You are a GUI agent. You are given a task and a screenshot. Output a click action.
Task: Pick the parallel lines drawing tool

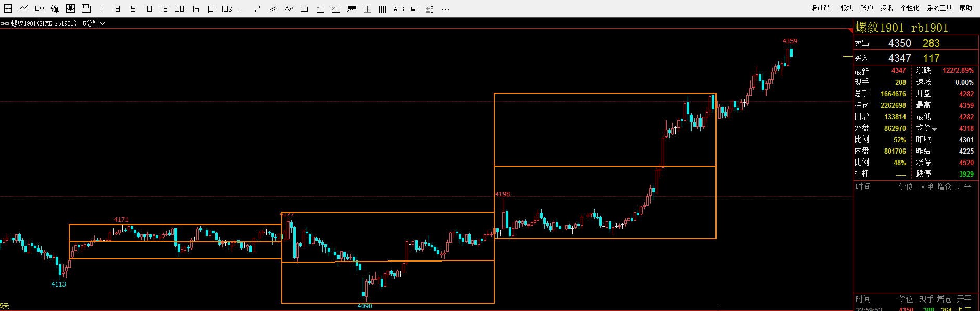(273, 9)
